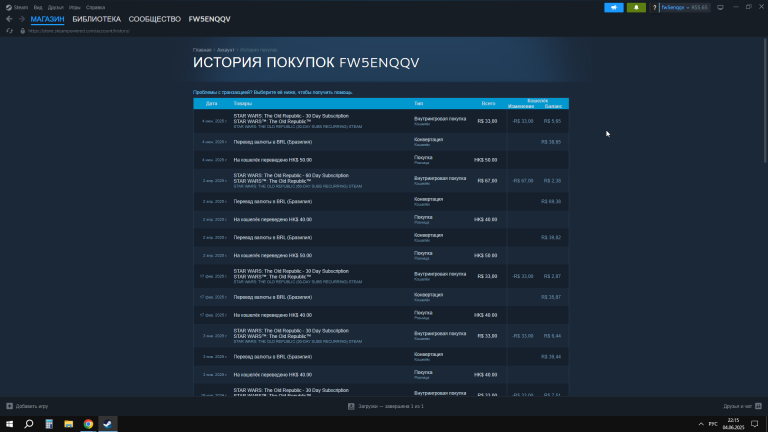Go forward using the forward arrow
This screenshot has width=768, height=432.
click(x=22, y=19)
